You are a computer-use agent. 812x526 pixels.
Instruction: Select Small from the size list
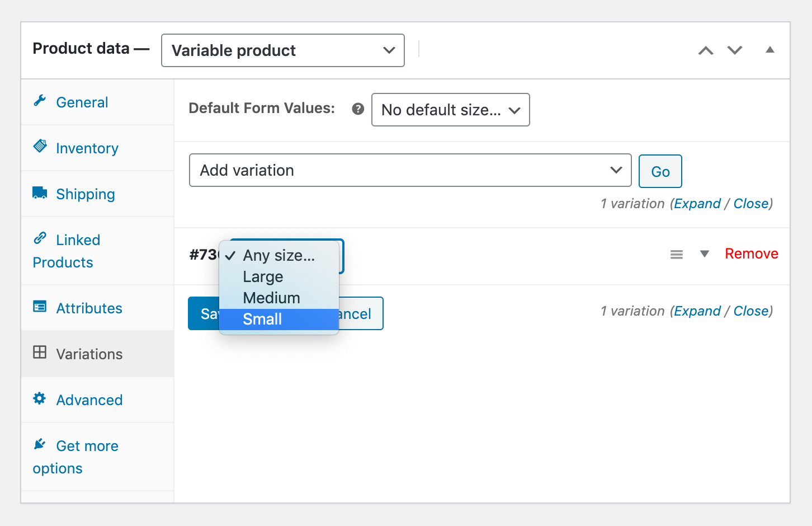click(262, 320)
